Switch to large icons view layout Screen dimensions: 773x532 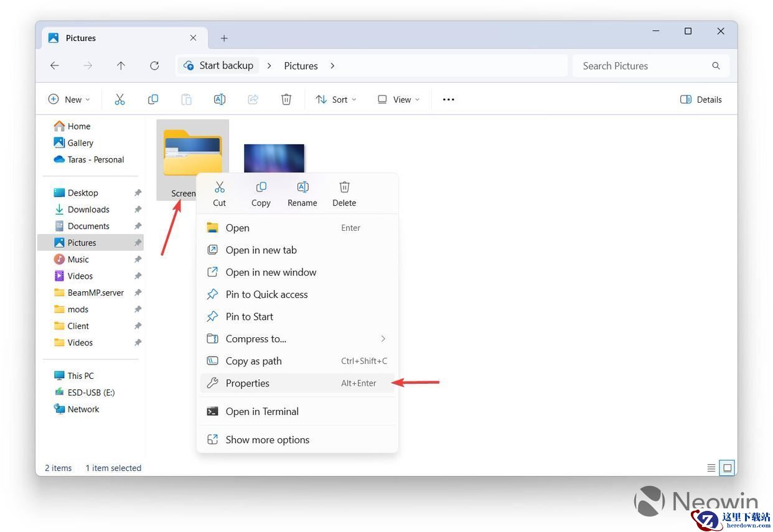[x=727, y=468]
